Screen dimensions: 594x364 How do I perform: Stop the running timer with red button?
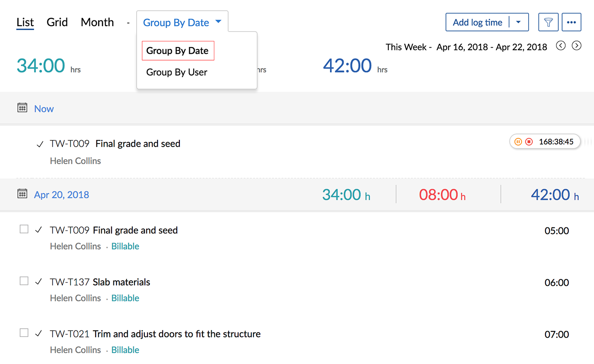529,142
